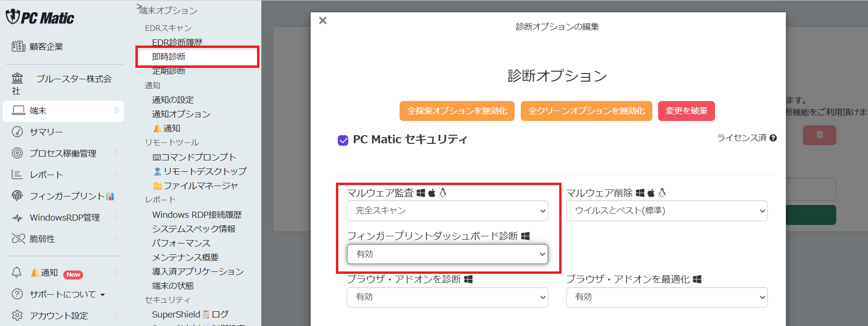Open the フィンガープリントダッシュボード診断 dropdown
The image size is (868, 326).
[x=448, y=254]
